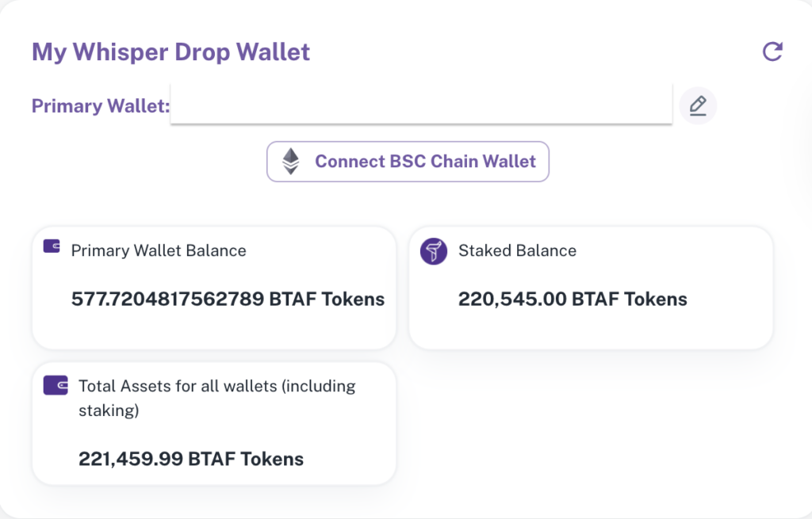Click the pencil edit wallet icon

[x=698, y=105]
